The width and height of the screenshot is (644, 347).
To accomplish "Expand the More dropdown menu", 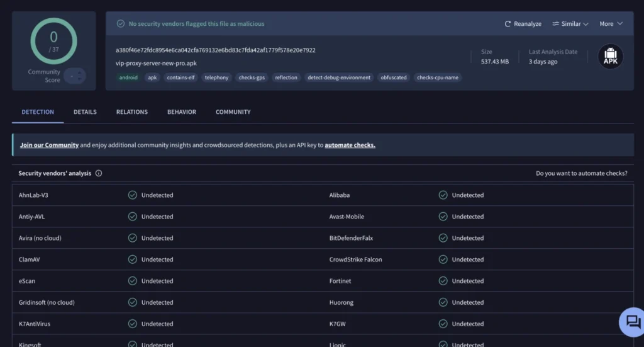I will pyautogui.click(x=611, y=24).
